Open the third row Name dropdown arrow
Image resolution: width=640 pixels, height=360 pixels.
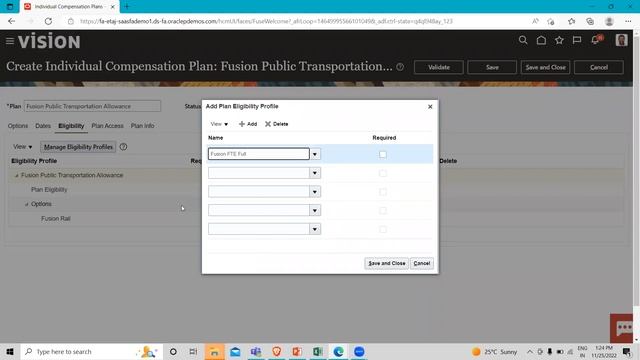click(x=315, y=192)
